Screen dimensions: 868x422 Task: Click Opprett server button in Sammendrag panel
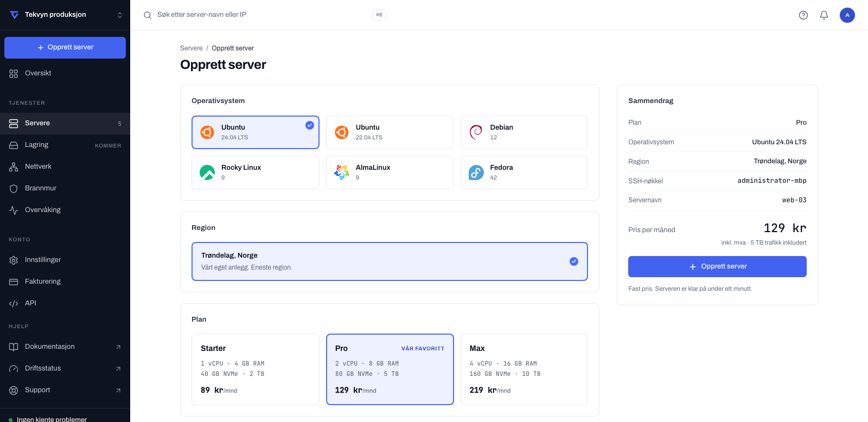(717, 267)
